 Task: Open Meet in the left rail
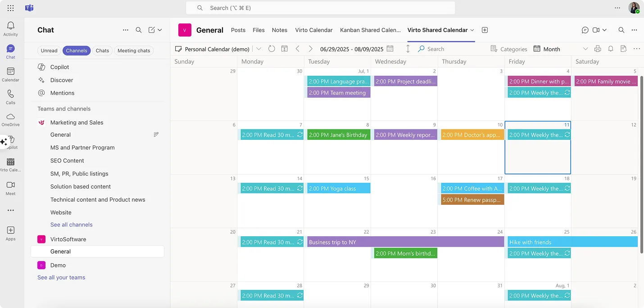point(11,188)
